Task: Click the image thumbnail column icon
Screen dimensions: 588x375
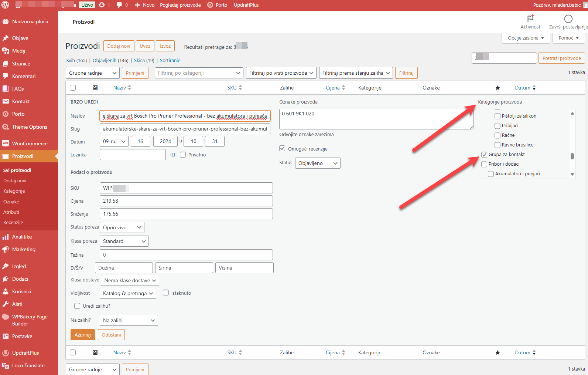Action: 95,88
